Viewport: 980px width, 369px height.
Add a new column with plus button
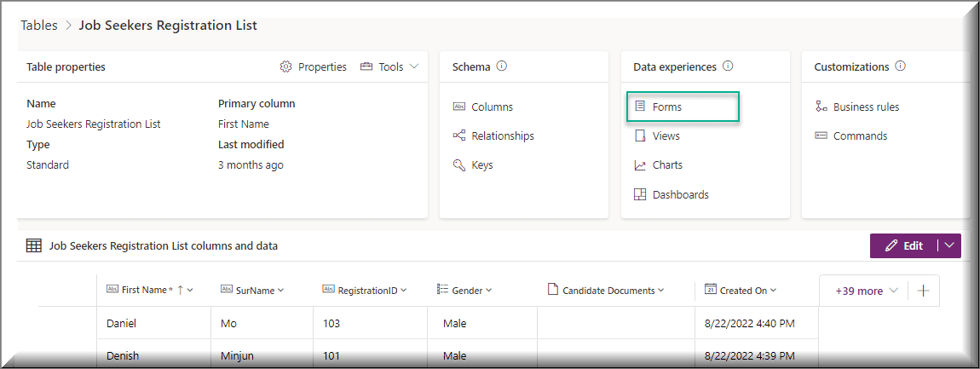923,291
